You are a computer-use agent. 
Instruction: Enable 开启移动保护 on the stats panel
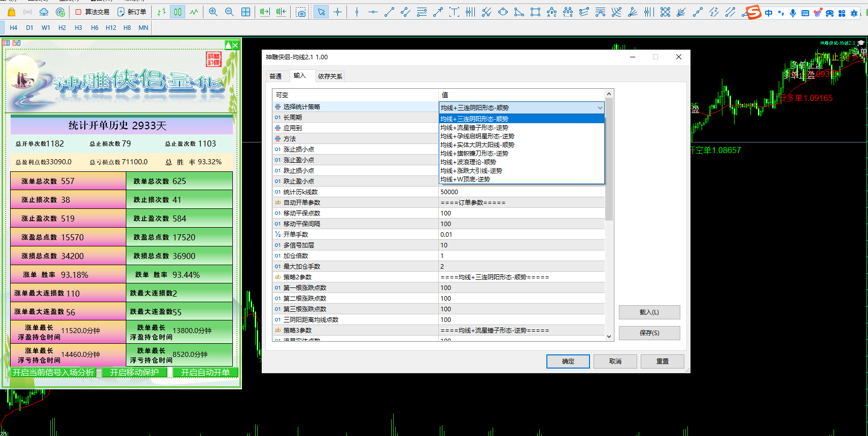click(x=134, y=373)
